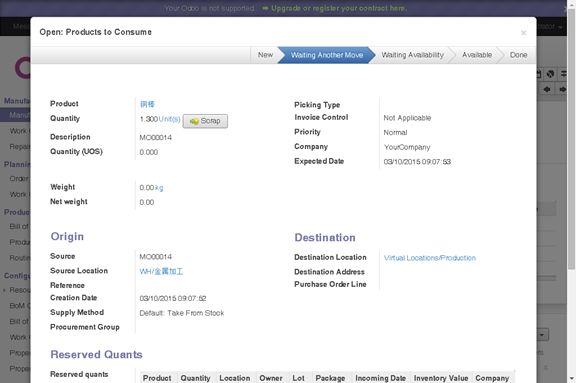Click the Not Applicable invoice control value

tap(407, 118)
